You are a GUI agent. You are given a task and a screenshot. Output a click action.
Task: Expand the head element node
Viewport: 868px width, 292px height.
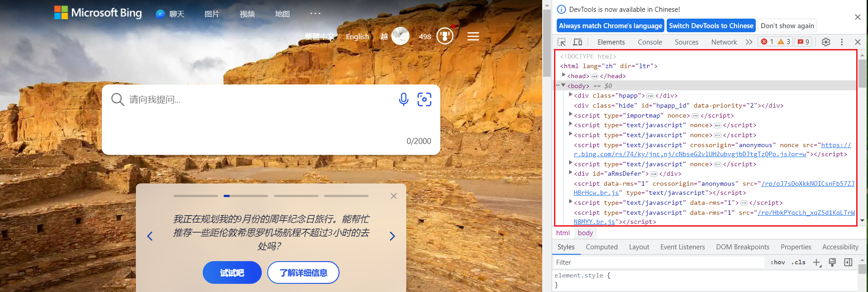click(564, 75)
